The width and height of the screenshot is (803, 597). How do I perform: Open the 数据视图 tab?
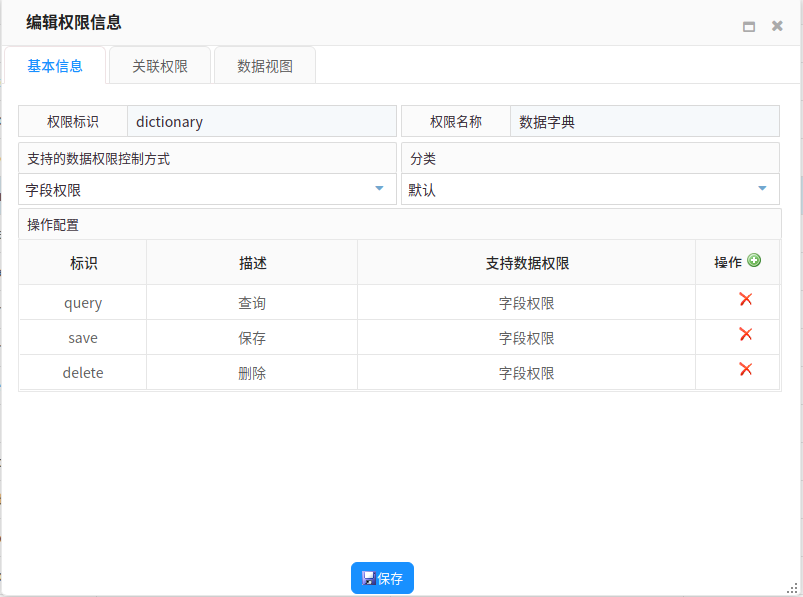[x=265, y=66]
